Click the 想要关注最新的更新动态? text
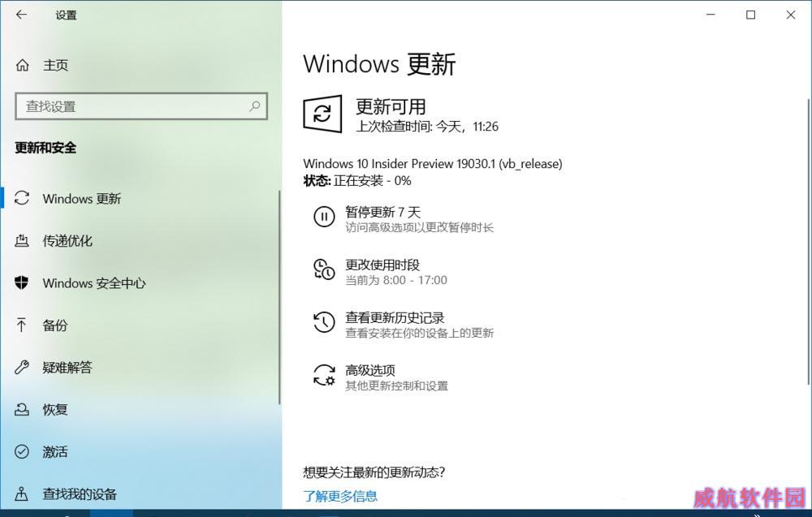812x517 pixels. [x=374, y=472]
